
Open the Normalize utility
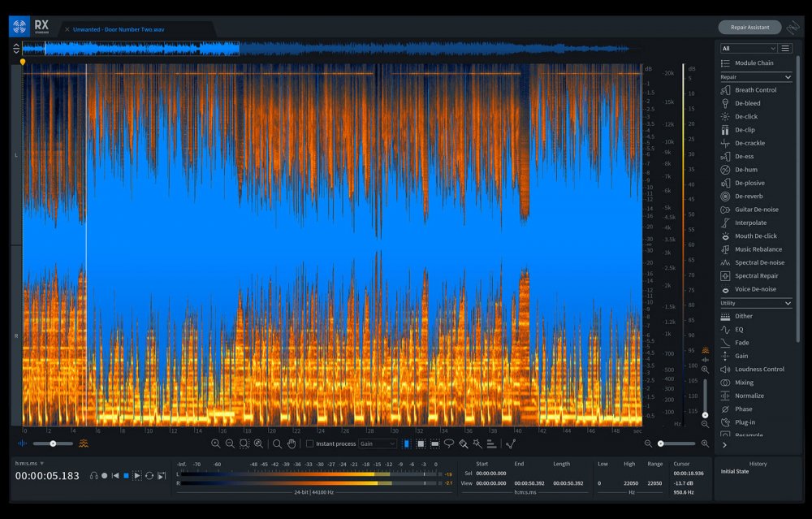click(x=742, y=396)
